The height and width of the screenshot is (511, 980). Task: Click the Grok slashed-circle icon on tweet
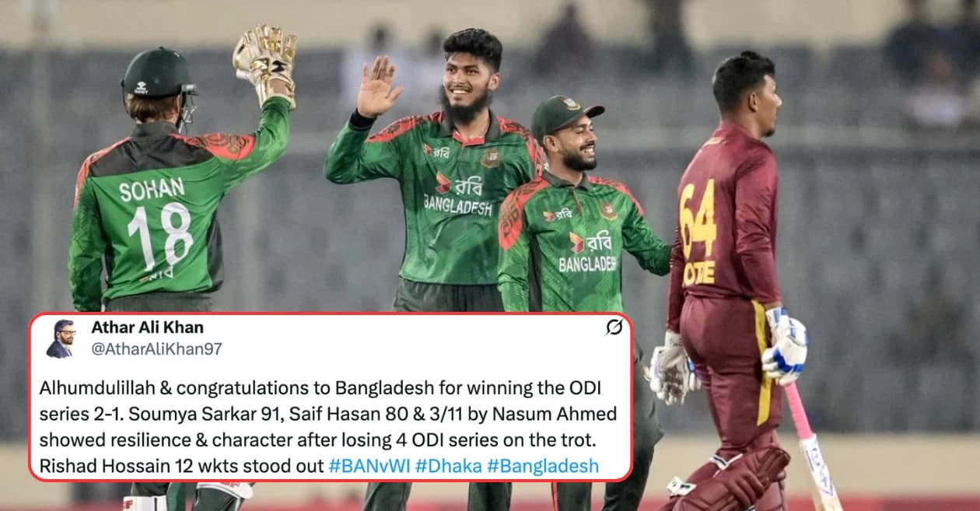(614, 327)
